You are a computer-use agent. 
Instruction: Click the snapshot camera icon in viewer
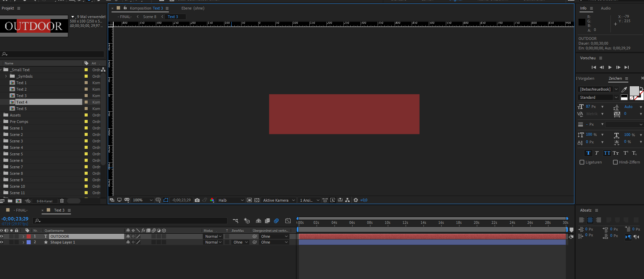pyautogui.click(x=197, y=200)
